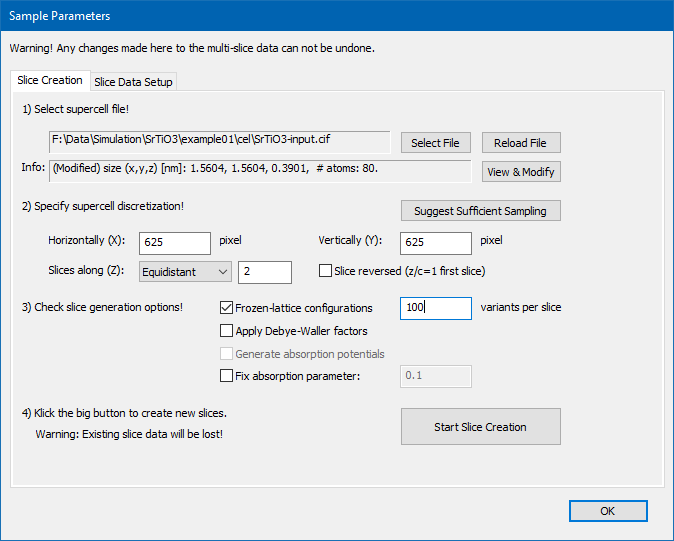The height and width of the screenshot is (541, 674).
Task: Click the Info text box with atom count
Action: click(260, 171)
